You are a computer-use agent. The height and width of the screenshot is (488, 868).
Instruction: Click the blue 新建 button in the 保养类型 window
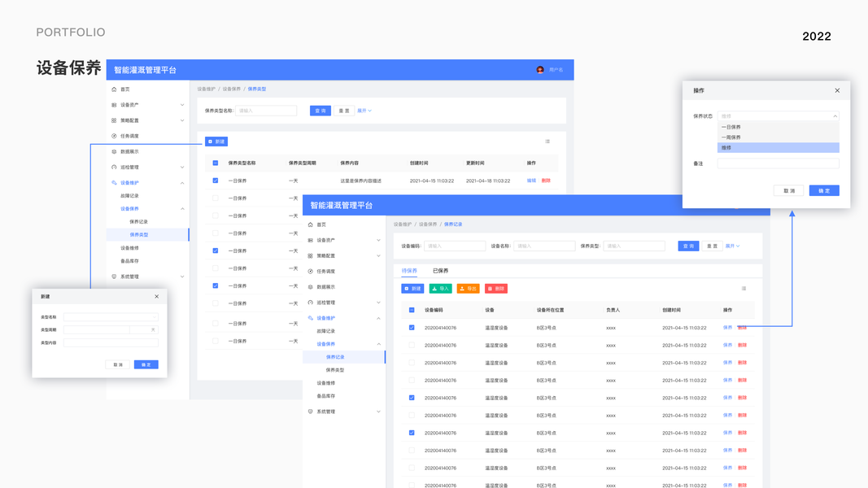click(216, 142)
